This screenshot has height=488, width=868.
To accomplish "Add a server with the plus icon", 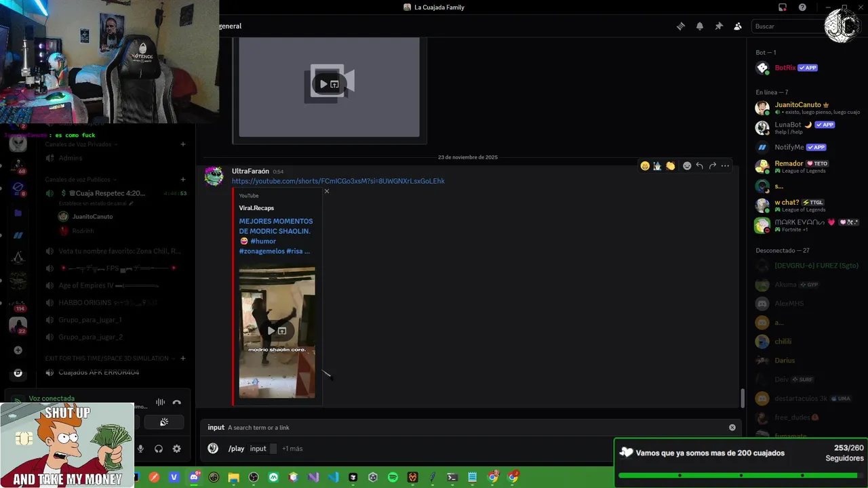I will [x=18, y=350].
